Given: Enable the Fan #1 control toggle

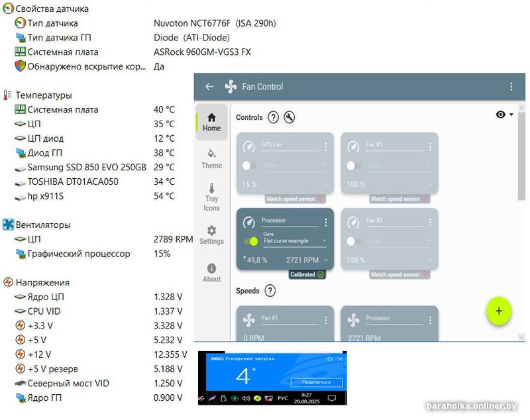Looking at the screenshot, I should coord(354,166).
